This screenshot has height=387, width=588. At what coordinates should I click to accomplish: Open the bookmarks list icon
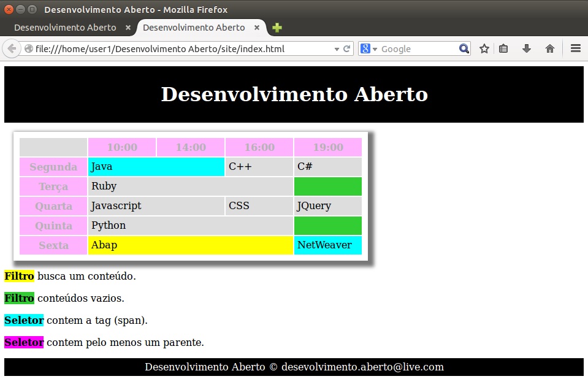tap(503, 49)
